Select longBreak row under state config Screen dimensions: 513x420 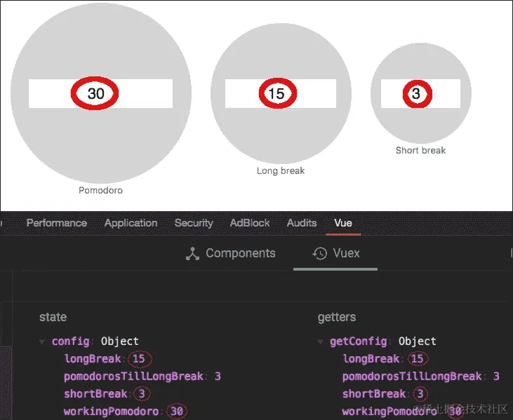coord(108,358)
